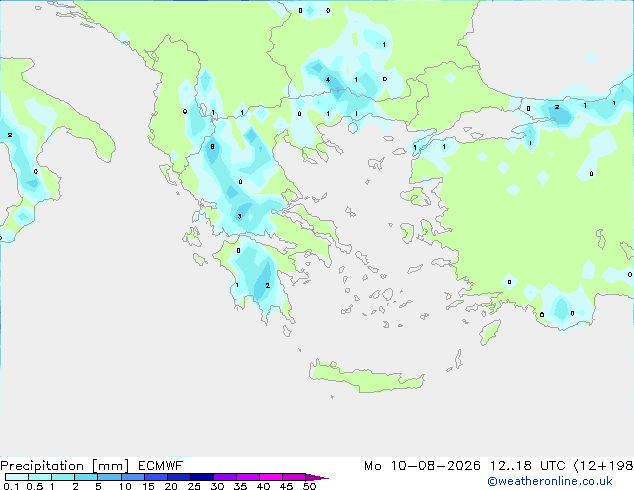Click the Precipitation [mm] legend title

65,466
